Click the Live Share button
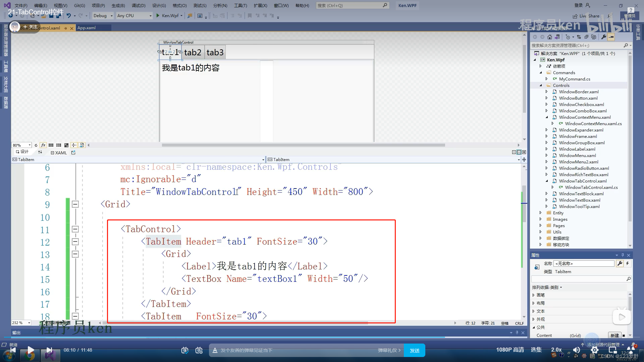 pyautogui.click(x=586, y=16)
